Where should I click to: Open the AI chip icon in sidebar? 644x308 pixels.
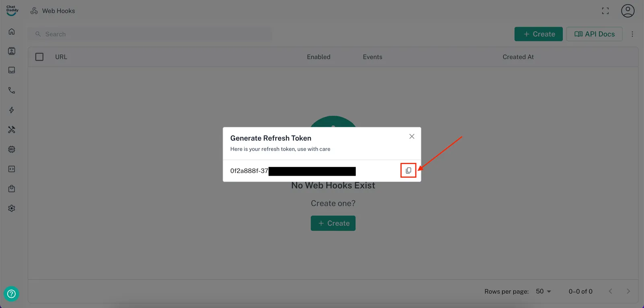pyautogui.click(x=12, y=149)
